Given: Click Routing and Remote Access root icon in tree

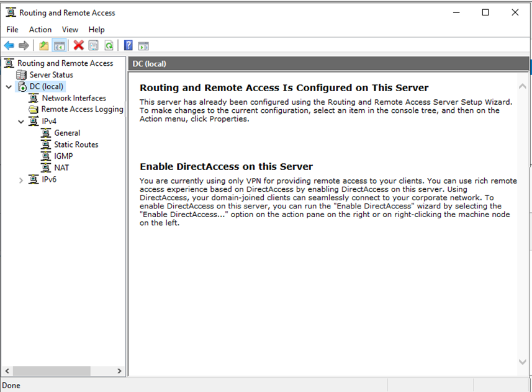Looking at the screenshot, I should pyautogui.click(x=9, y=63).
